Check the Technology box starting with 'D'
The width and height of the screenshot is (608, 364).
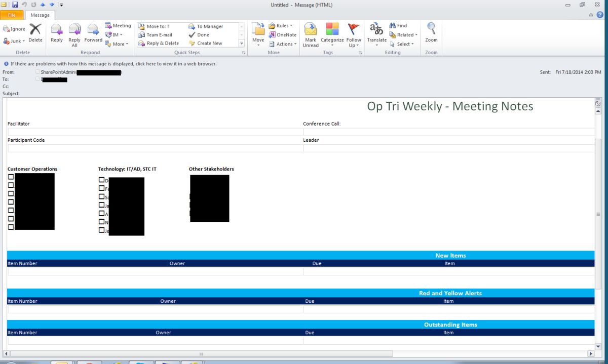101,180
